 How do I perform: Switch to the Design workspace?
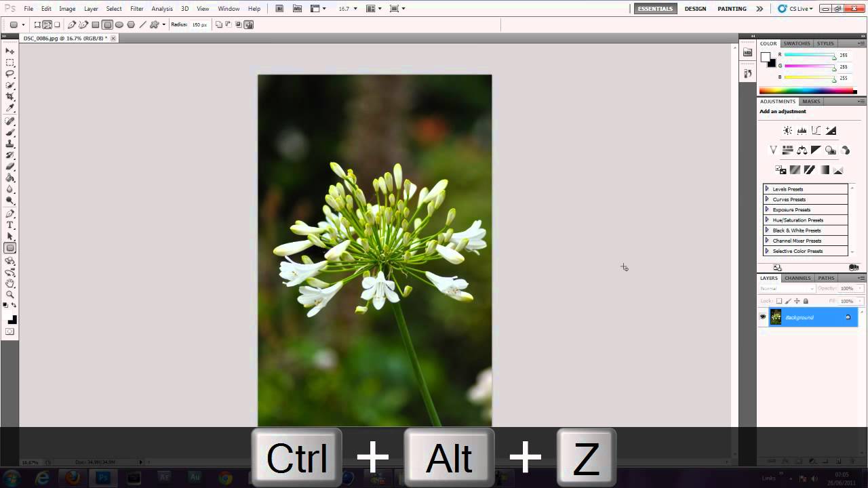[x=695, y=9]
